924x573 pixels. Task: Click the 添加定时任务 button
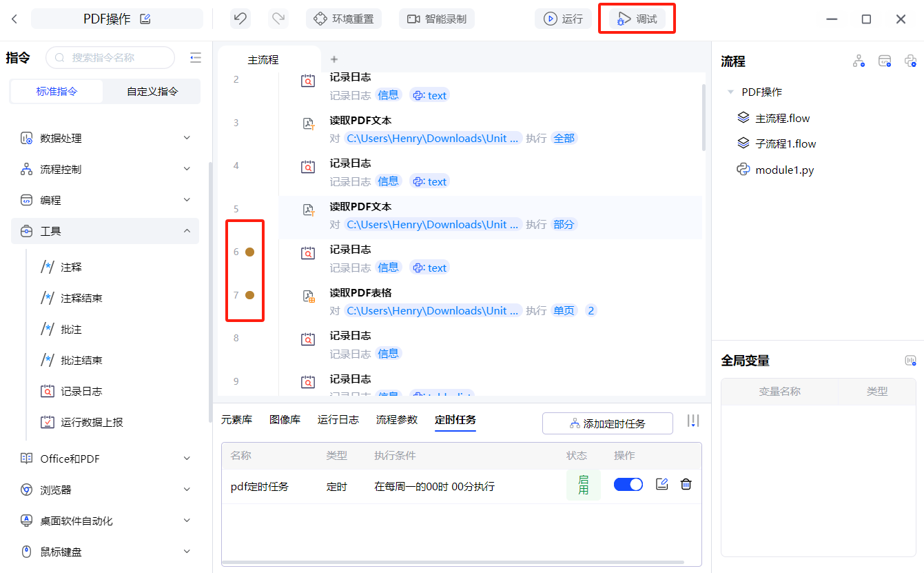607,423
